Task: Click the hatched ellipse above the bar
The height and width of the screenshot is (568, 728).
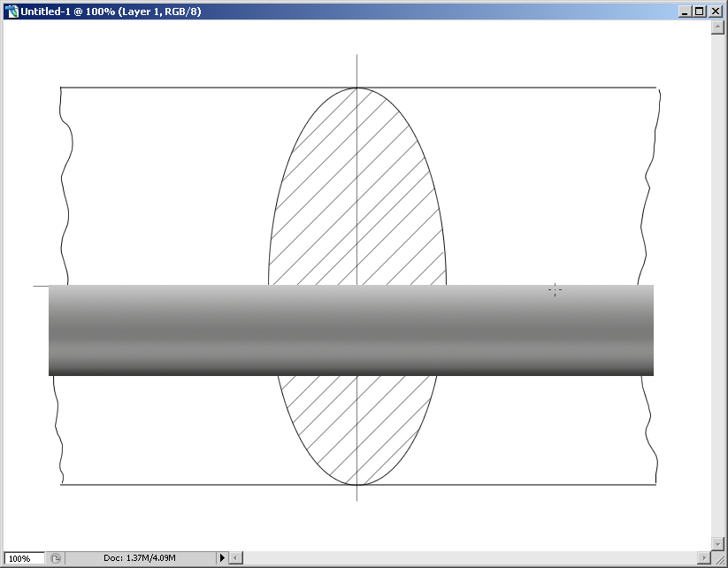Action: tap(357, 187)
